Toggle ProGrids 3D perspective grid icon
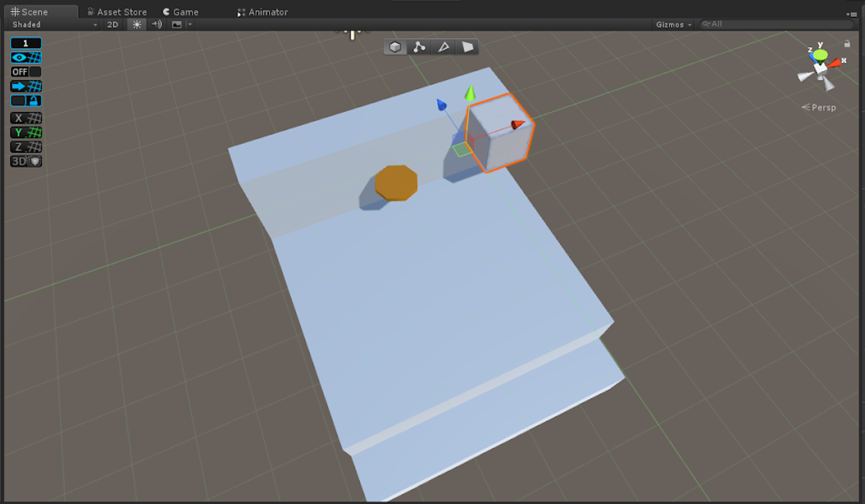The width and height of the screenshot is (865, 504). click(26, 161)
